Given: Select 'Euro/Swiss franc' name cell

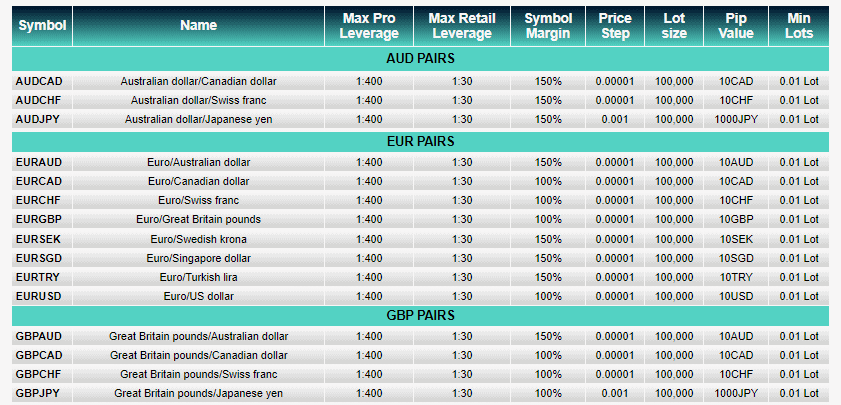Looking at the screenshot, I should (198, 200).
